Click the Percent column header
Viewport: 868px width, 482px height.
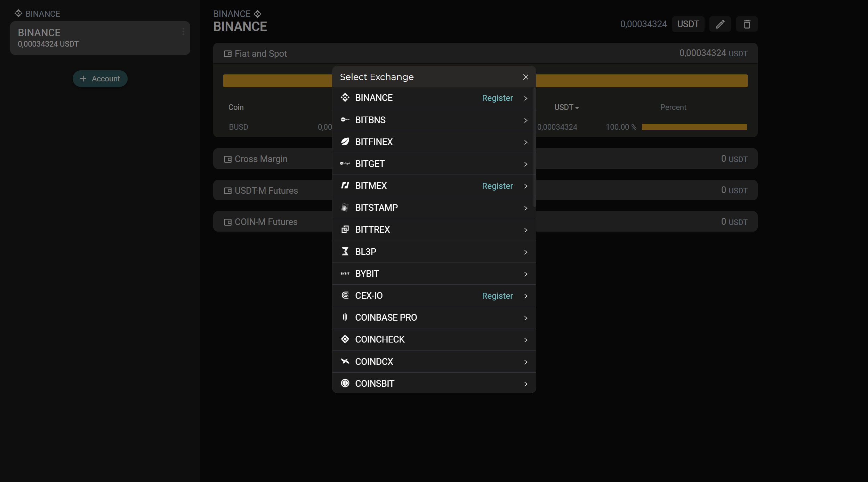(x=673, y=107)
